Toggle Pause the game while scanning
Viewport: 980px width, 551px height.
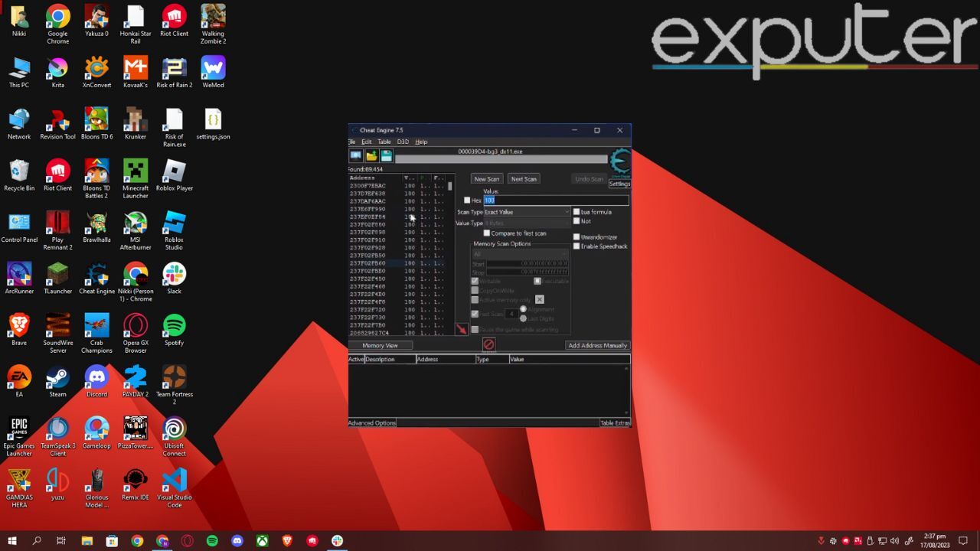click(x=475, y=330)
